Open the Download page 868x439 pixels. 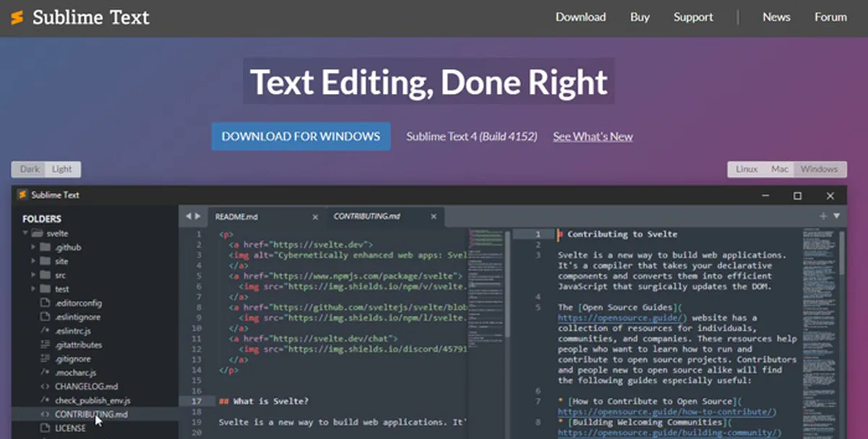(580, 17)
